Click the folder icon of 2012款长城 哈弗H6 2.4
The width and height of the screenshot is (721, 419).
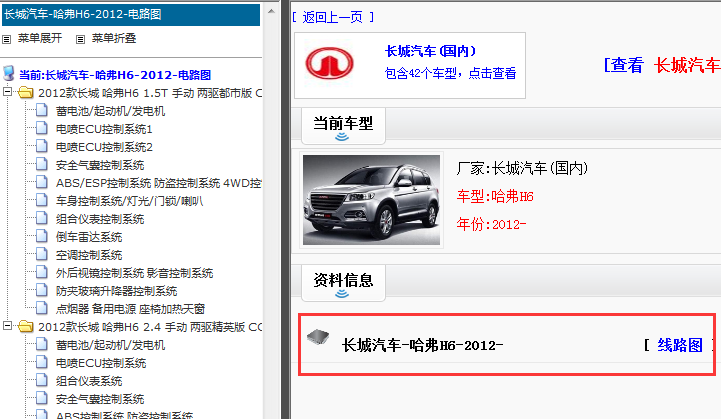(x=26, y=327)
